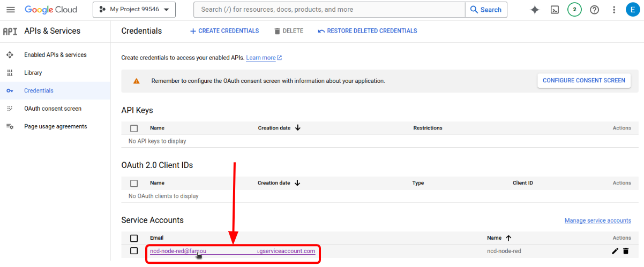Click CREATE CREDENTIALS
The height and width of the screenshot is (267, 644).
[224, 31]
